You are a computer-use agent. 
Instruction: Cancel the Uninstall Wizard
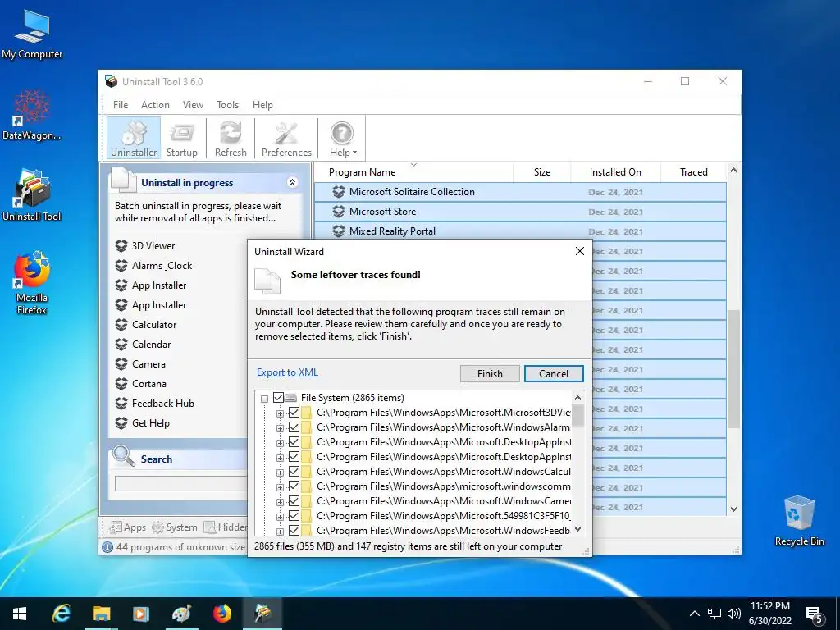point(554,374)
